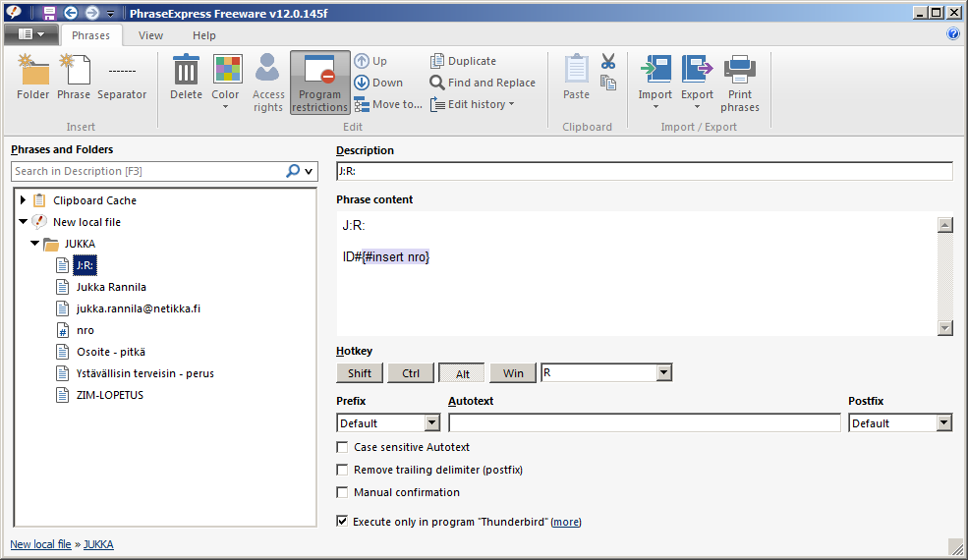
Task: Open Access rights settings
Action: [268, 84]
